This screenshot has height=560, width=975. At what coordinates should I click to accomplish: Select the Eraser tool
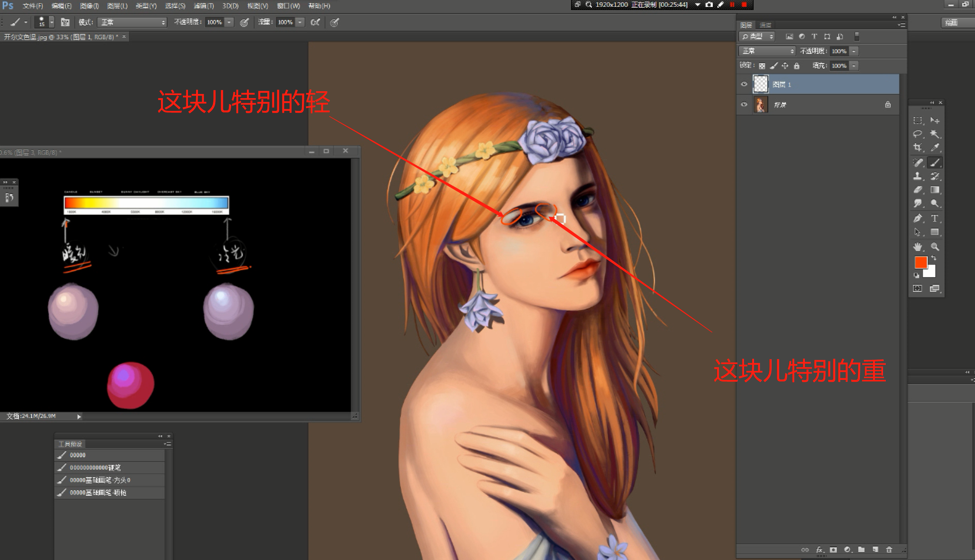pyautogui.click(x=917, y=190)
